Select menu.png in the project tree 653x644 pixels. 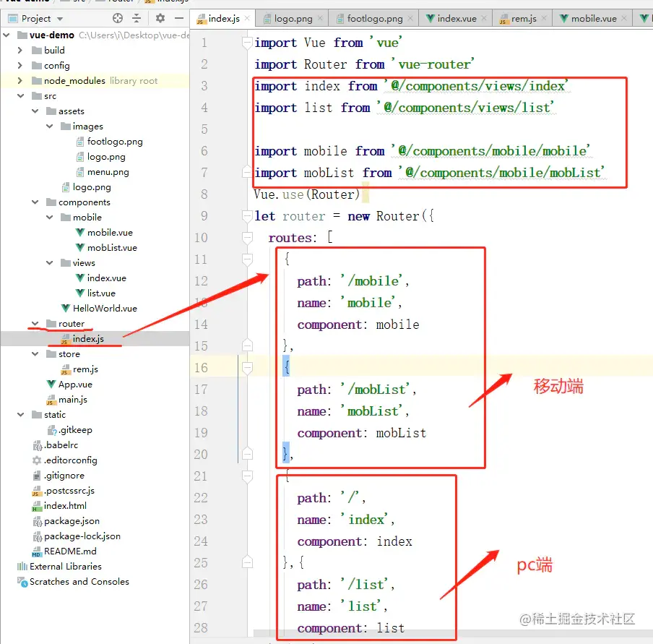pyautogui.click(x=103, y=172)
